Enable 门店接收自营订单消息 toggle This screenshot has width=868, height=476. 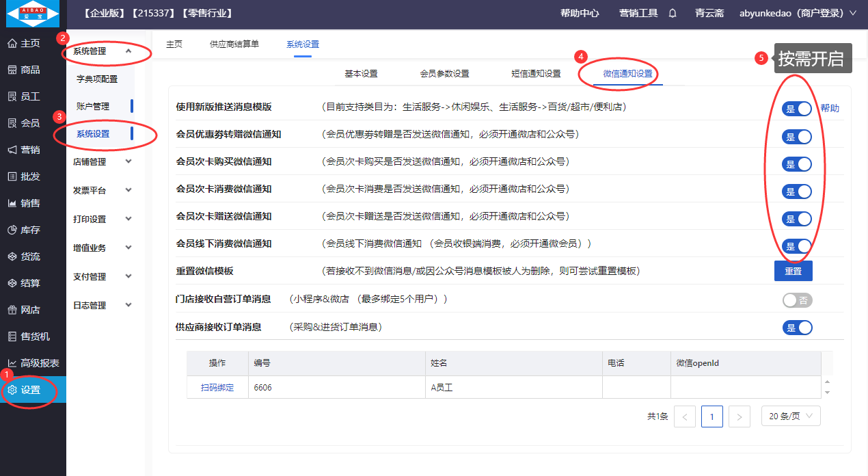tap(797, 300)
